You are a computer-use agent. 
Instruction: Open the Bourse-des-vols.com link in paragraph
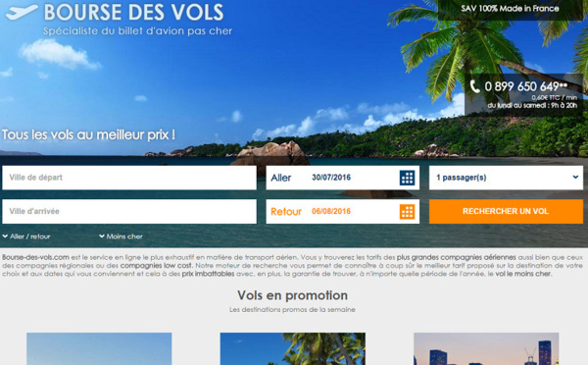point(35,257)
